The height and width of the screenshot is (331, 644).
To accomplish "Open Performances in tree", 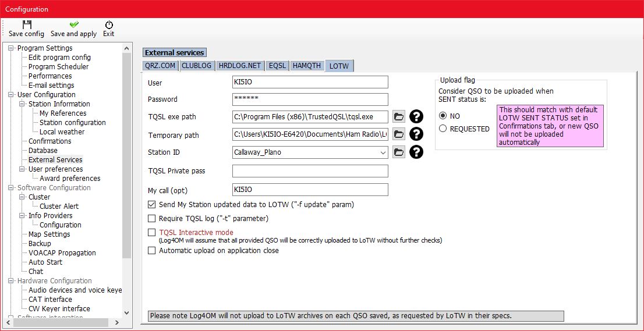I will (x=50, y=76).
